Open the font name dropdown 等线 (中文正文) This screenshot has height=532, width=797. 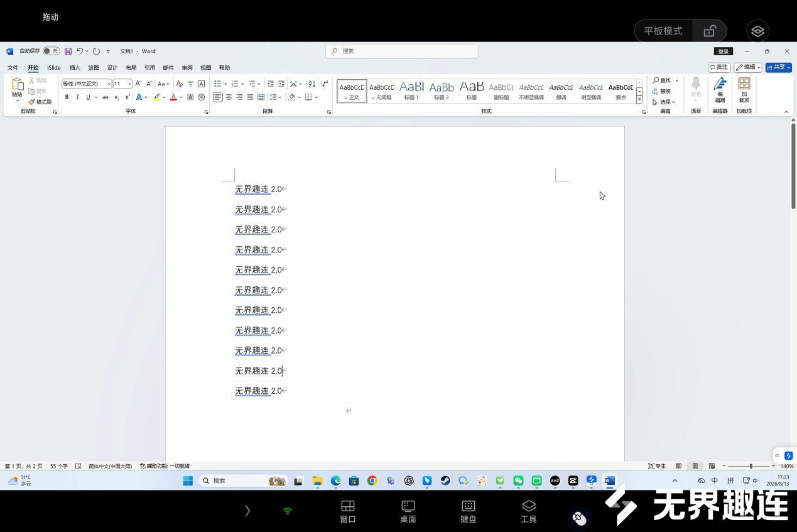tap(109, 84)
